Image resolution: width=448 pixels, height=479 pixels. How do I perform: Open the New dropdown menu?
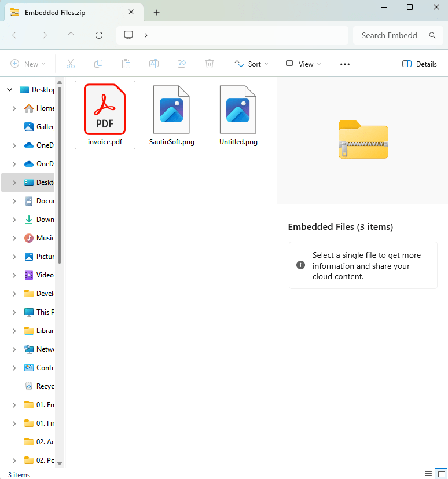28,64
